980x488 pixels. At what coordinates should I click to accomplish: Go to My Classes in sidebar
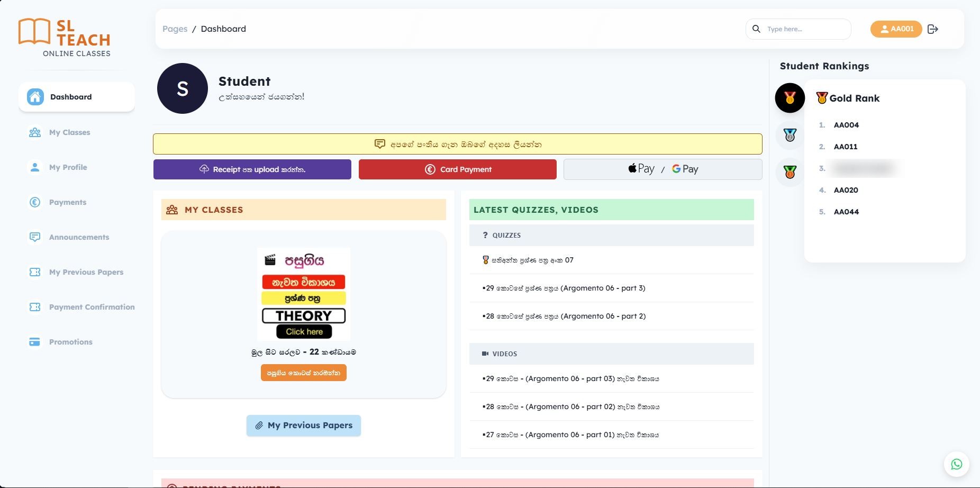click(x=77, y=132)
